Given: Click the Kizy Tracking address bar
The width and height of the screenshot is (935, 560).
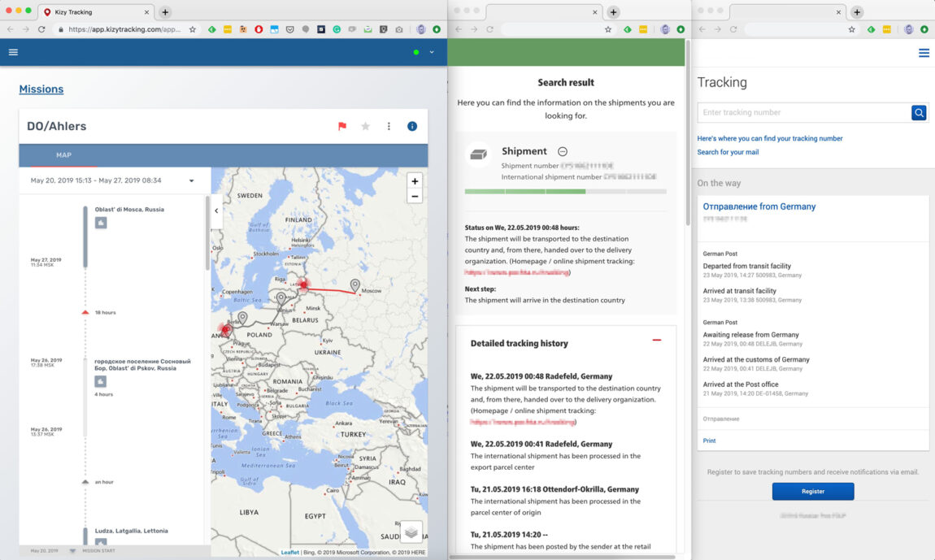Looking at the screenshot, I should click(124, 29).
